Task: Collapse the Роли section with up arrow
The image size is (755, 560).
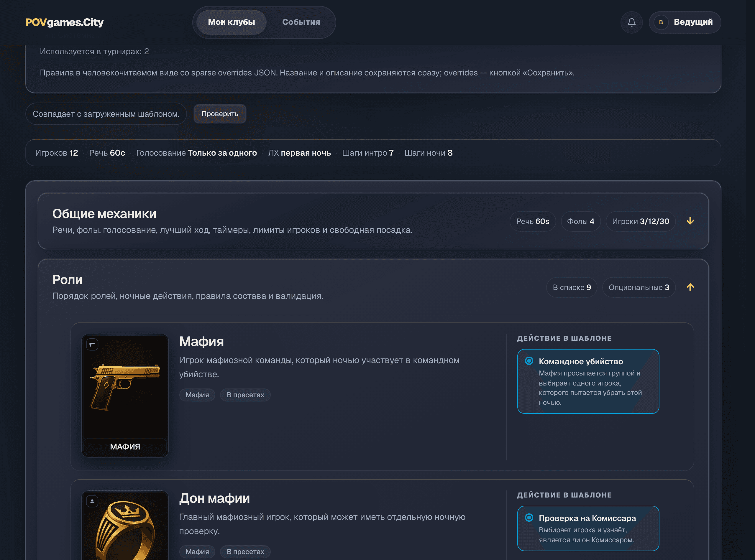Action: pos(690,287)
